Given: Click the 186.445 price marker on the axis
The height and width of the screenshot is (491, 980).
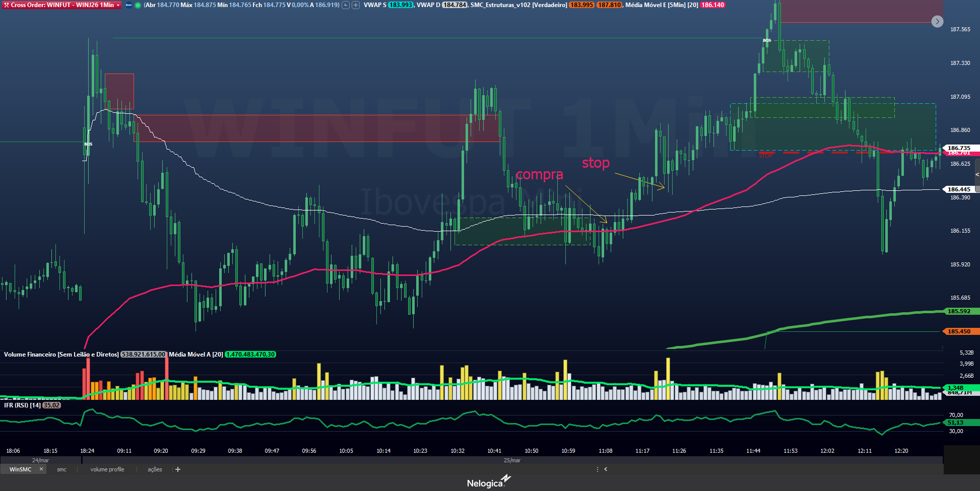Looking at the screenshot, I should click(x=958, y=189).
